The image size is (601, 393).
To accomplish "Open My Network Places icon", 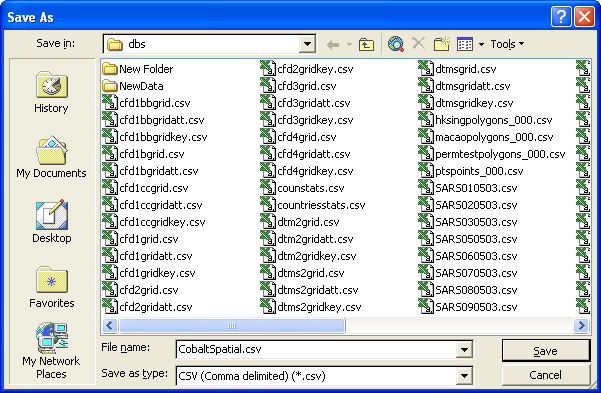I will (52, 337).
